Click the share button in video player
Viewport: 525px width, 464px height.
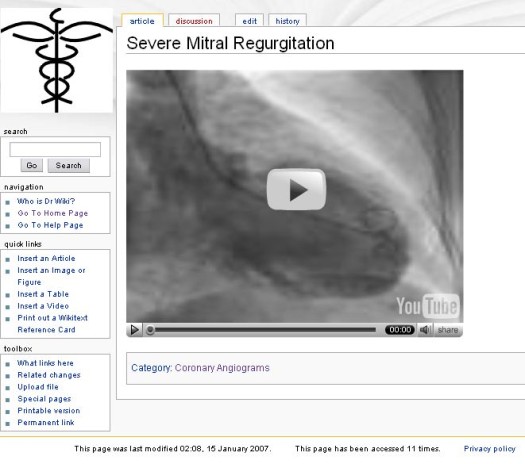pos(448,330)
